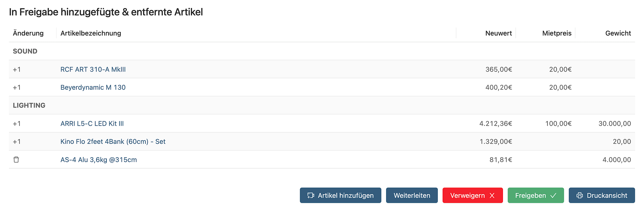Select the SOUND group row
The image size is (644, 211).
click(25, 51)
